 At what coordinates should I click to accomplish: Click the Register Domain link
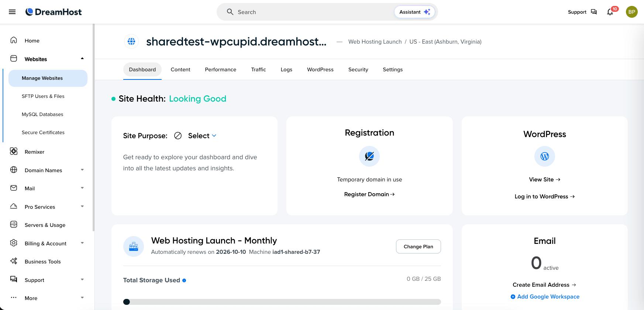point(369,194)
